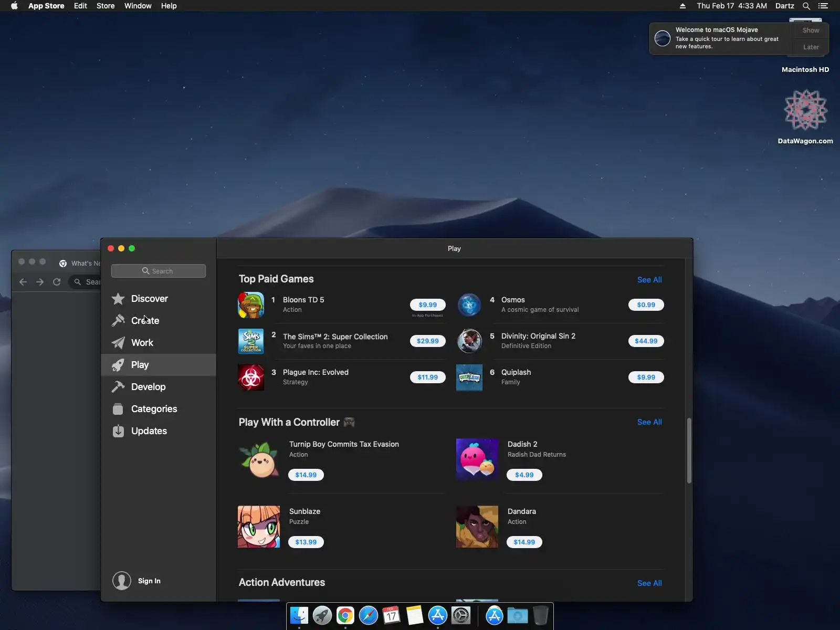This screenshot has height=630, width=840.
Task: Open The Sims 2 Super Collection icon
Action: click(251, 341)
